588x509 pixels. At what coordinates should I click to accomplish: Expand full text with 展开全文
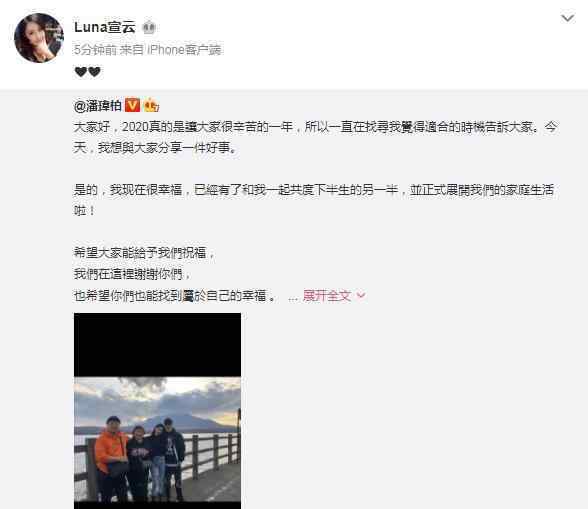click(x=327, y=296)
